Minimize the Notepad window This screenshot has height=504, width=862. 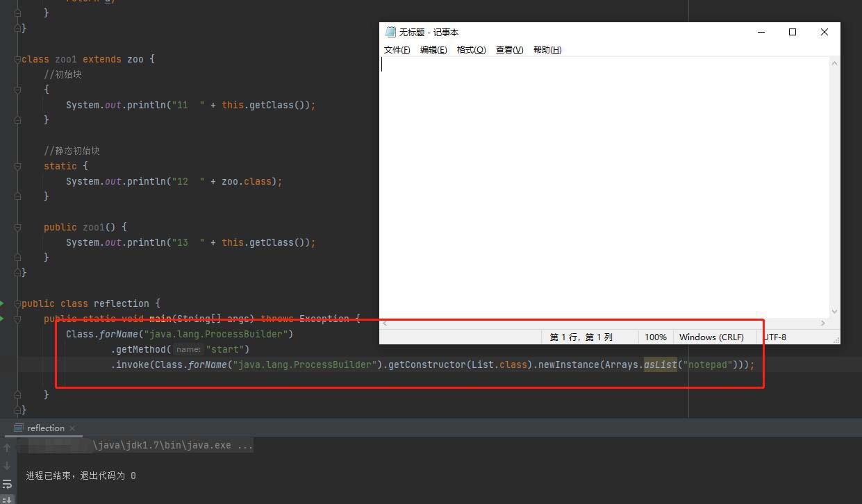[x=761, y=32]
